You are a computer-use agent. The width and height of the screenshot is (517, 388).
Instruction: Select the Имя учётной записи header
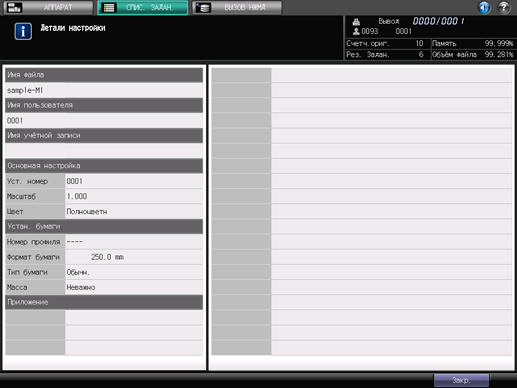click(x=104, y=136)
